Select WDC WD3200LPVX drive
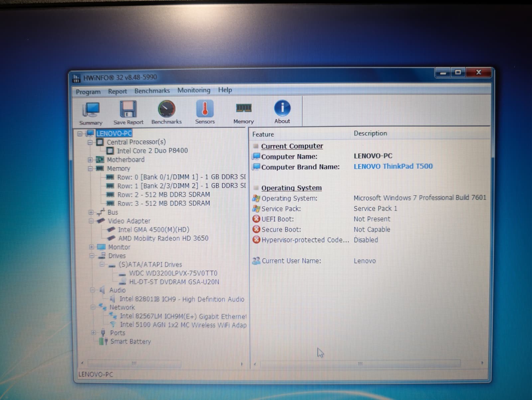This screenshot has width=532, height=400. coord(173,273)
